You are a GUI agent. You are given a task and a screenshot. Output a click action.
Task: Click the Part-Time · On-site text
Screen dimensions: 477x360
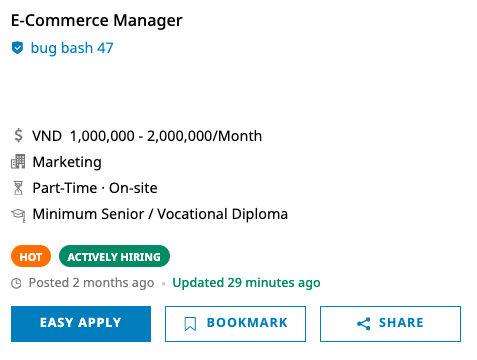click(95, 188)
